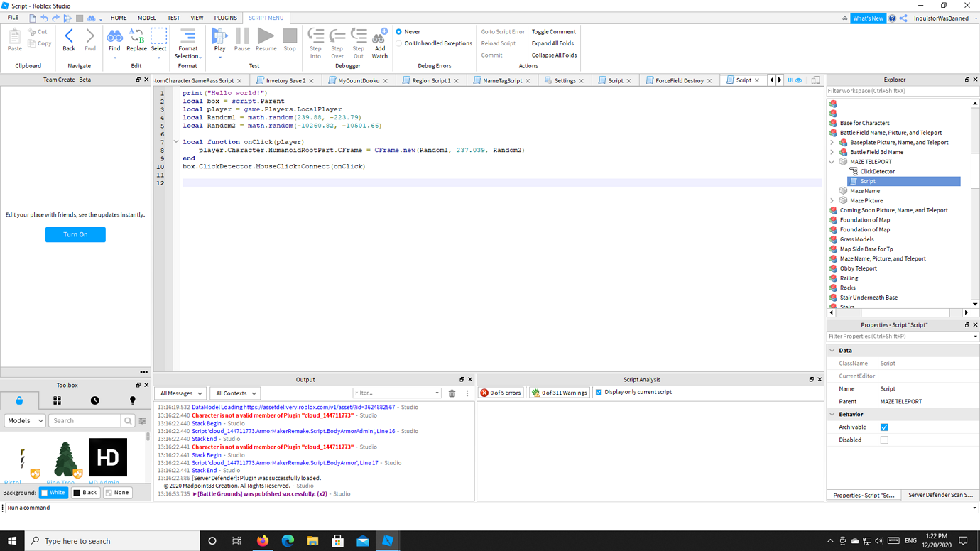Image resolution: width=980 pixels, height=551 pixels.
Task: Open the PLUGINS ribbon tab
Action: (225, 18)
